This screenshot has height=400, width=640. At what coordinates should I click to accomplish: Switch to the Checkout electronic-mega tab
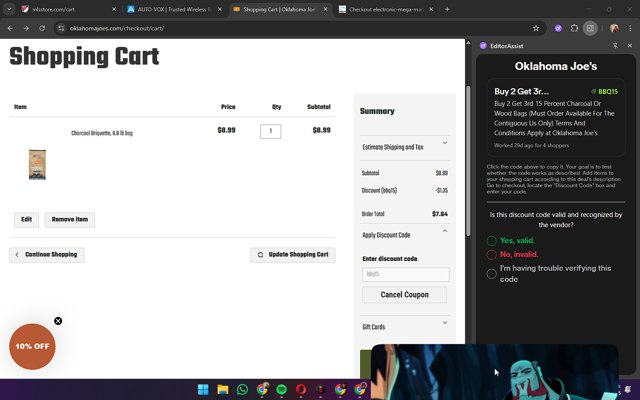pos(386,9)
